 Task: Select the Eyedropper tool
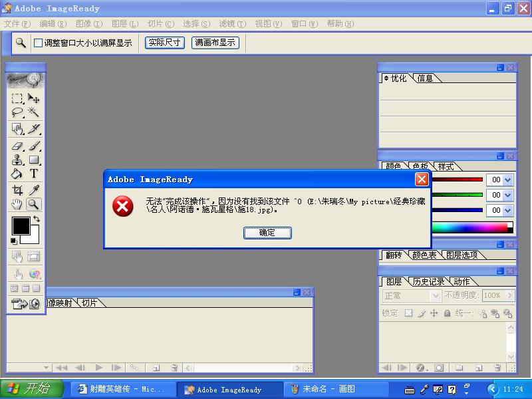tap(34, 190)
